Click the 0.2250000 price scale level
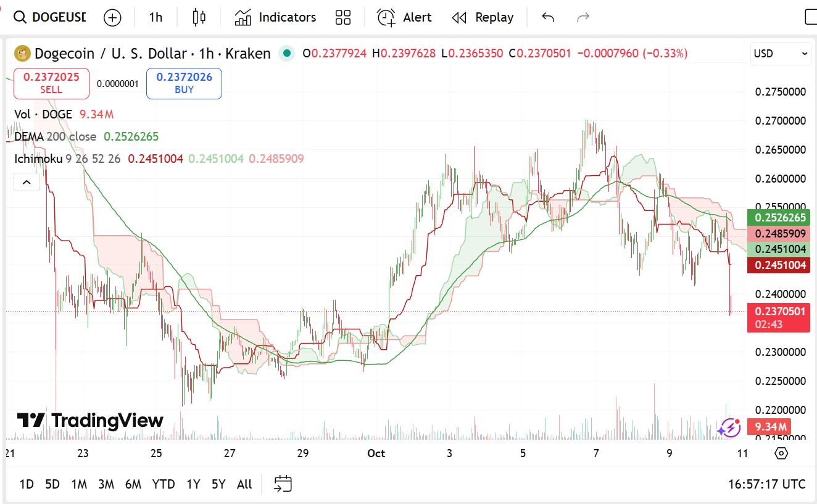This screenshot has width=817, height=504. point(780,381)
